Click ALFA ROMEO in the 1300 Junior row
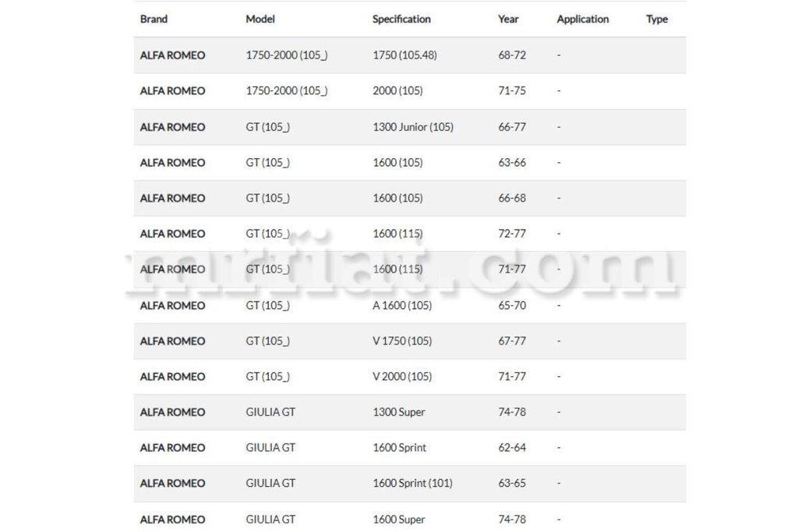Screen dimensions: 798x532 point(172,127)
